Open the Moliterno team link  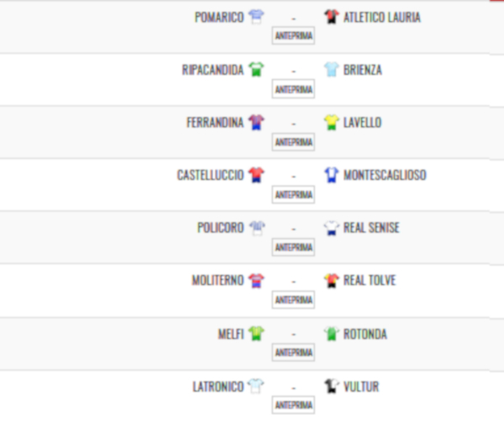(x=218, y=281)
